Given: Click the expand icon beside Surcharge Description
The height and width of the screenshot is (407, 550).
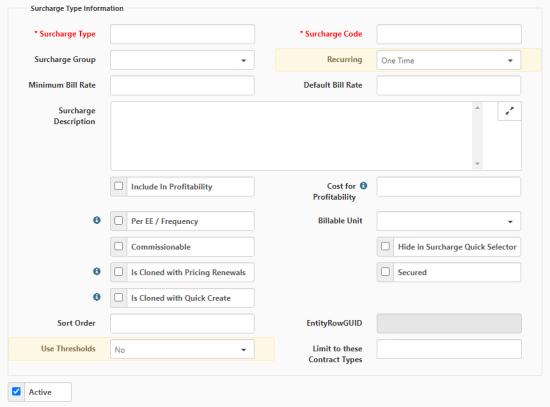Looking at the screenshot, I should (x=509, y=111).
